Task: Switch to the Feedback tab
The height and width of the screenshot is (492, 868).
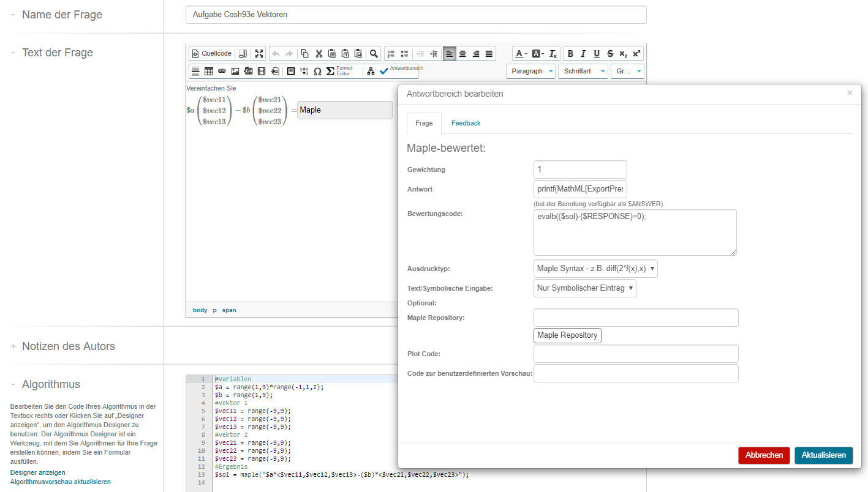Action: [x=466, y=123]
